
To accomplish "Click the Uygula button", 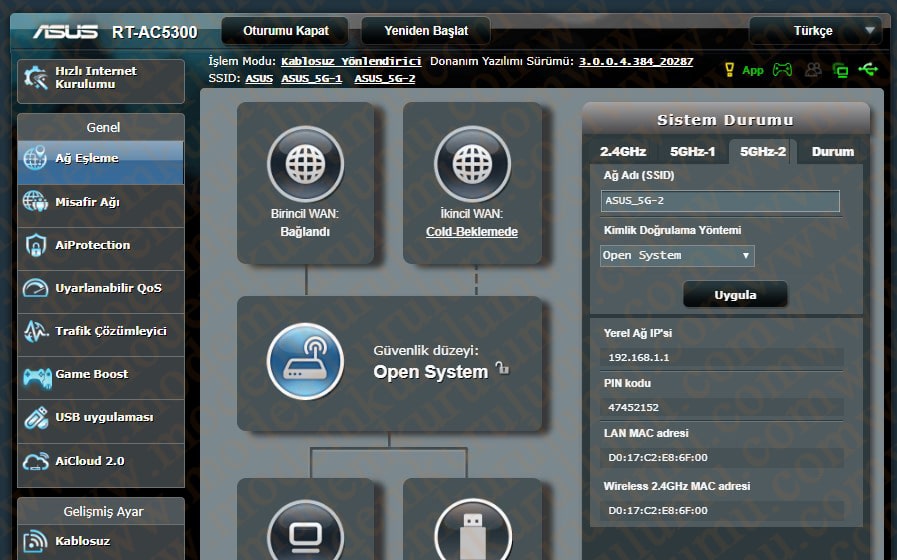I will click(x=735, y=295).
